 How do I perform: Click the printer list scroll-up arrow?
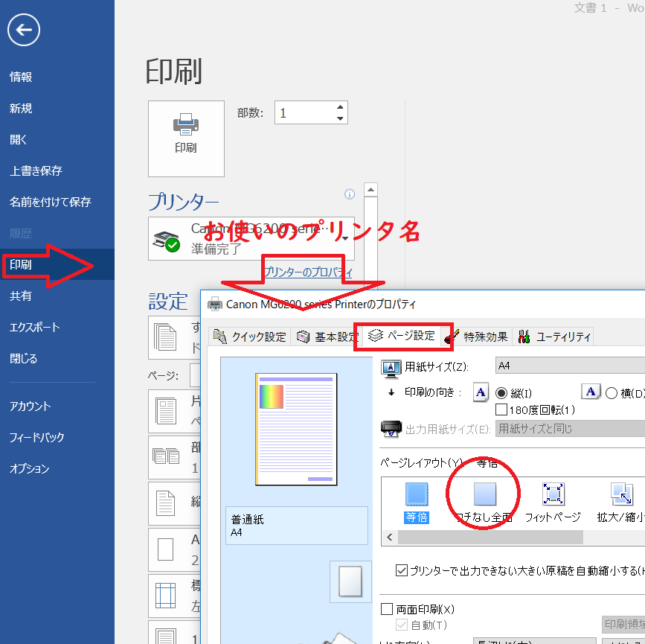coord(370,189)
